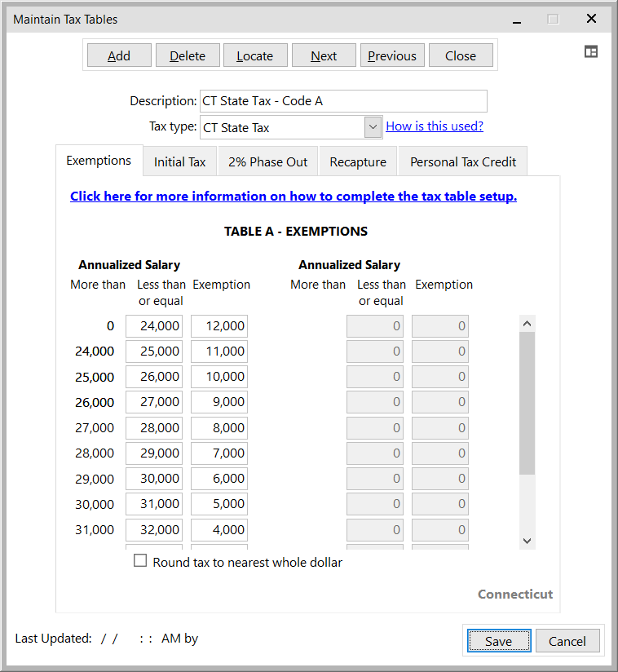Select the Recapture tab
This screenshot has height=672, width=618.
(358, 161)
